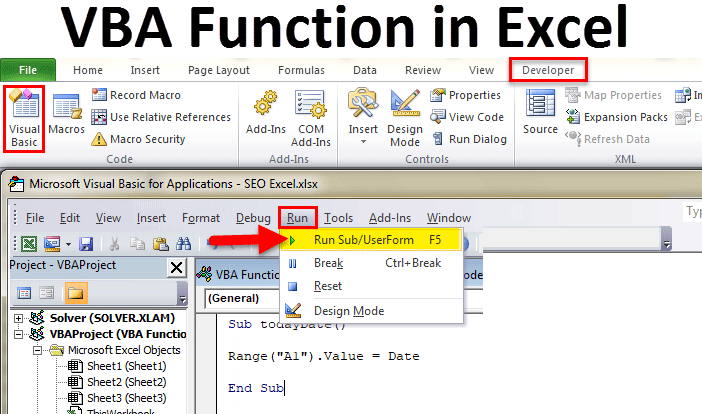Open the VBA editor Insert menu
Screen dimensions: 702x414
151,218
